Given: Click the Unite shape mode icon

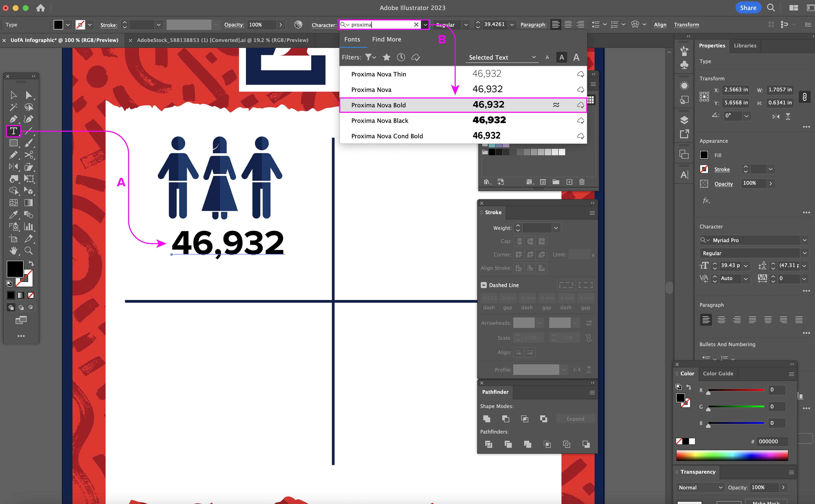Looking at the screenshot, I should click(x=487, y=419).
